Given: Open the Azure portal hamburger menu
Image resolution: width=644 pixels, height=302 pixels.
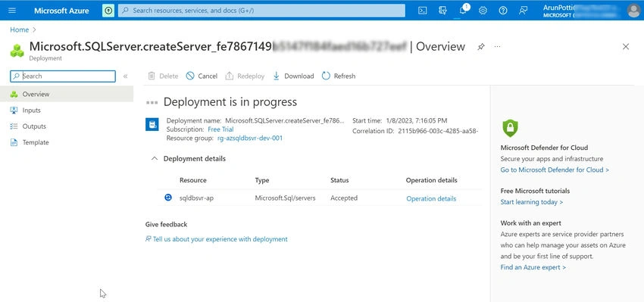Looking at the screenshot, I should coord(12,11).
